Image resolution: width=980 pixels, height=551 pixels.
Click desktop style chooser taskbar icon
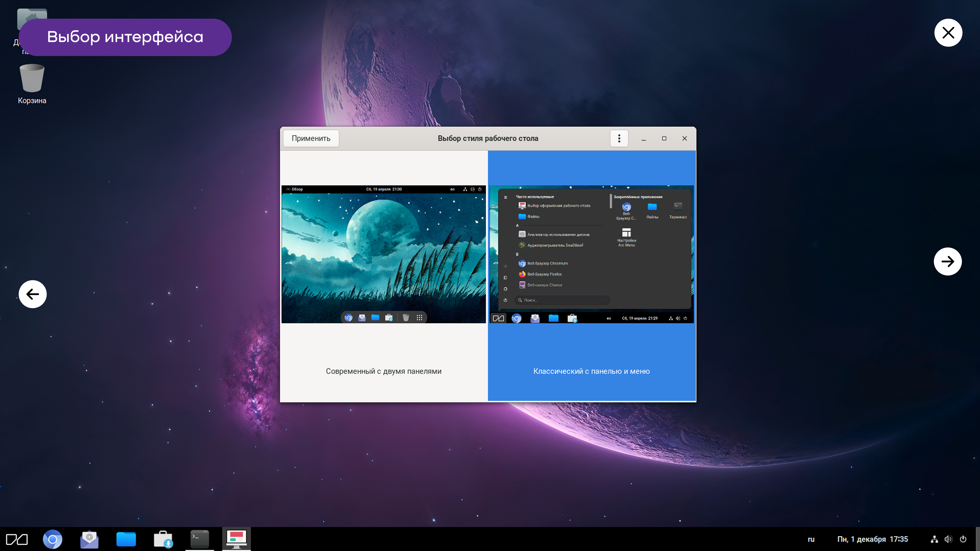click(x=236, y=539)
